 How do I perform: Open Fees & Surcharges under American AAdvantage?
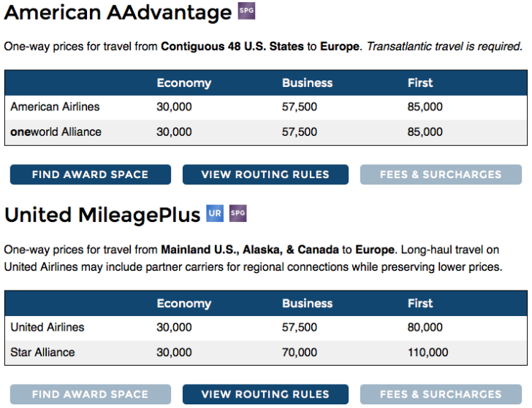pyautogui.click(x=441, y=174)
